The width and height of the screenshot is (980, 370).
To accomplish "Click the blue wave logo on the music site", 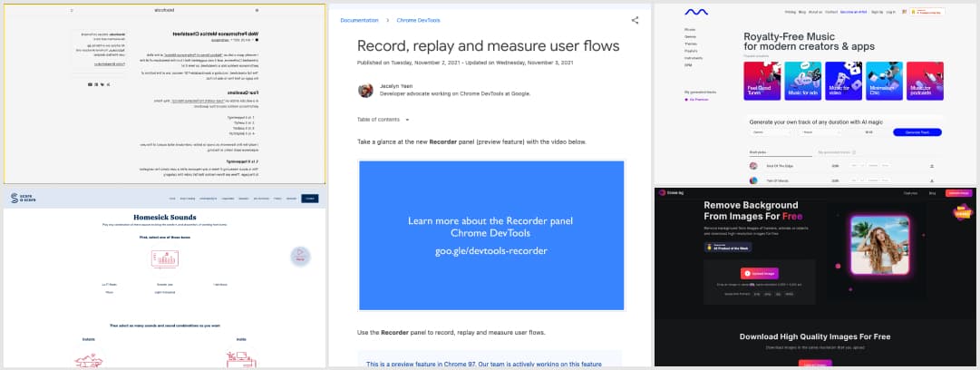I will (695, 11).
